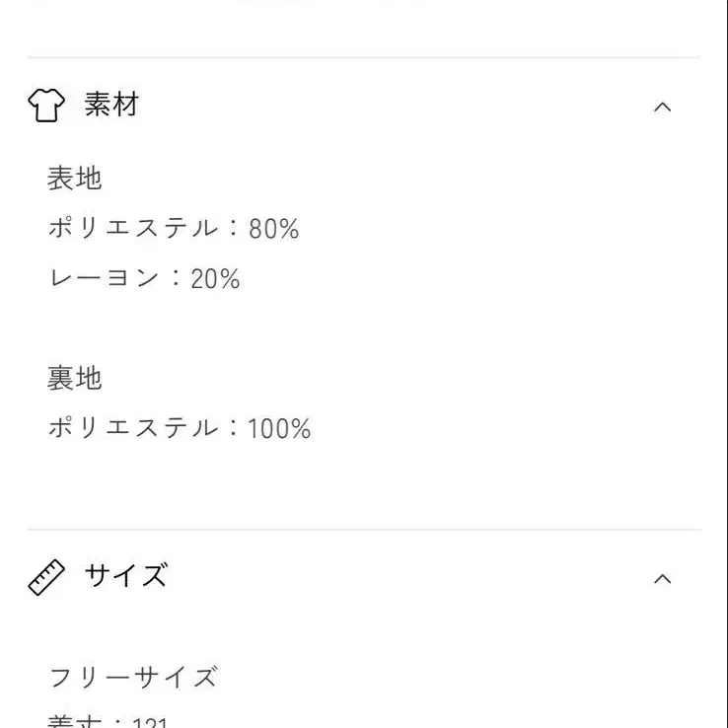The width and height of the screenshot is (728, 728).
Task: Click the 表地 label
Action: pos(75,179)
